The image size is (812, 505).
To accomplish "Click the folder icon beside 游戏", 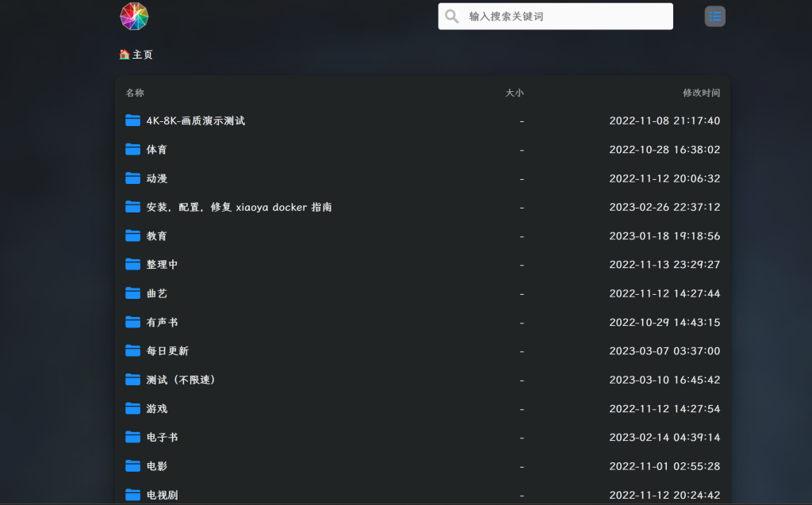I will (x=132, y=408).
